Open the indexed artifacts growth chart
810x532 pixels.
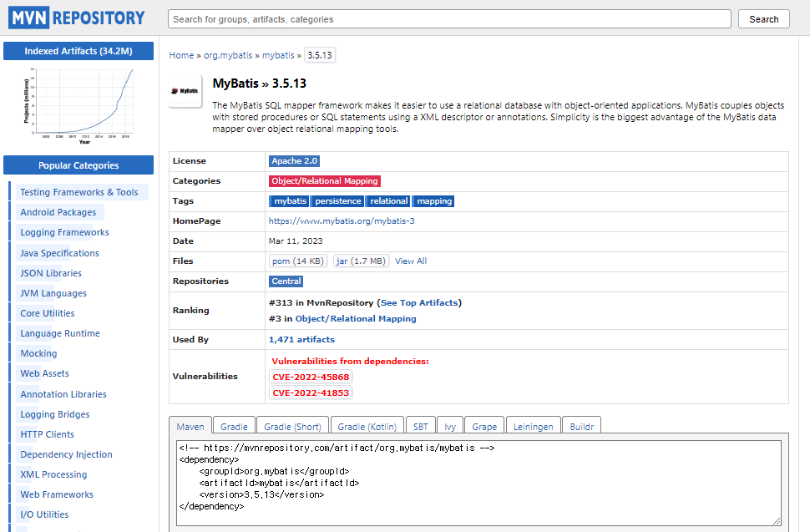click(x=78, y=105)
